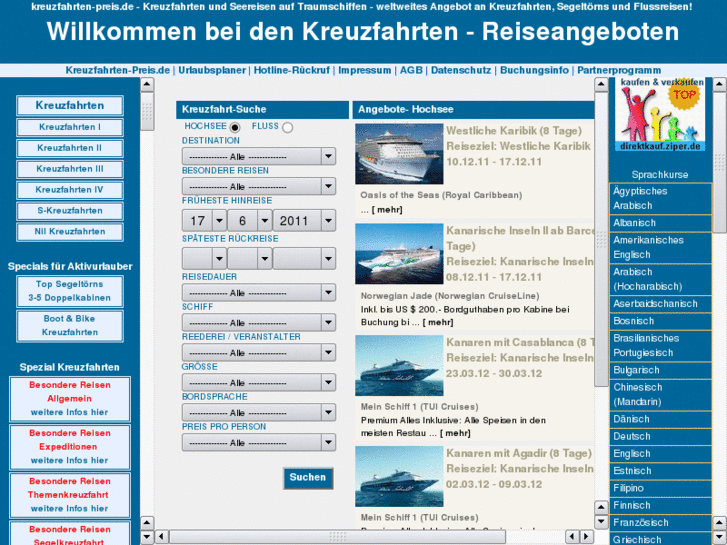Select Aserbaidschanisch language course
This screenshot has width=727, height=545.
tap(660, 304)
